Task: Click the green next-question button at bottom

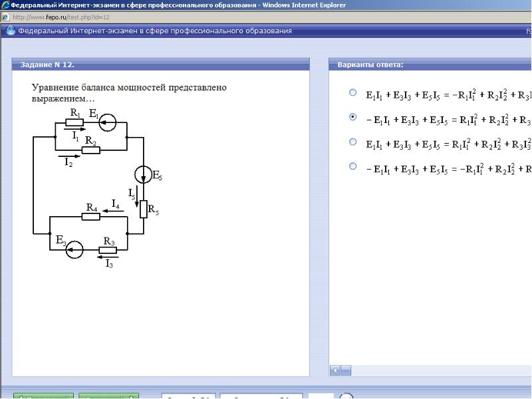Action: 108,396
